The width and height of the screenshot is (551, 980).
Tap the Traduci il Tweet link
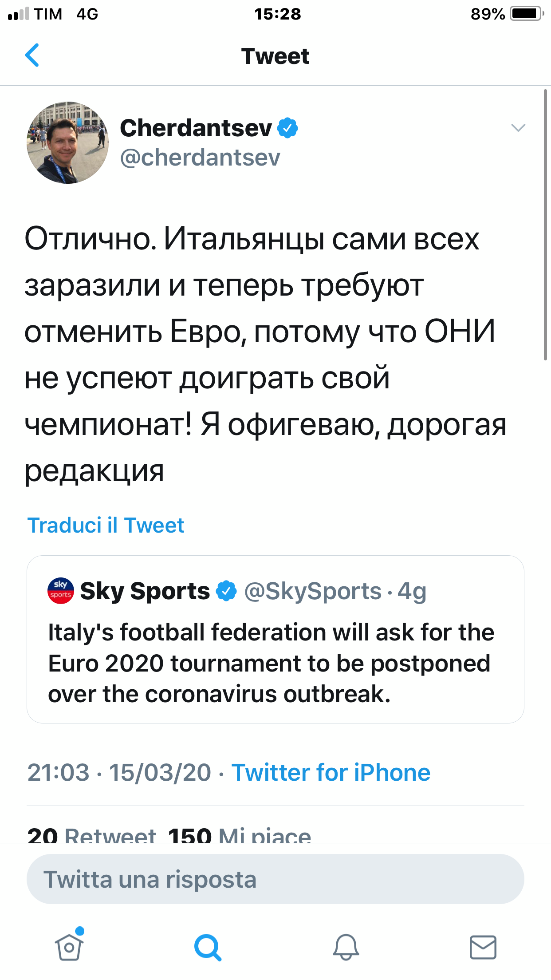106,525
